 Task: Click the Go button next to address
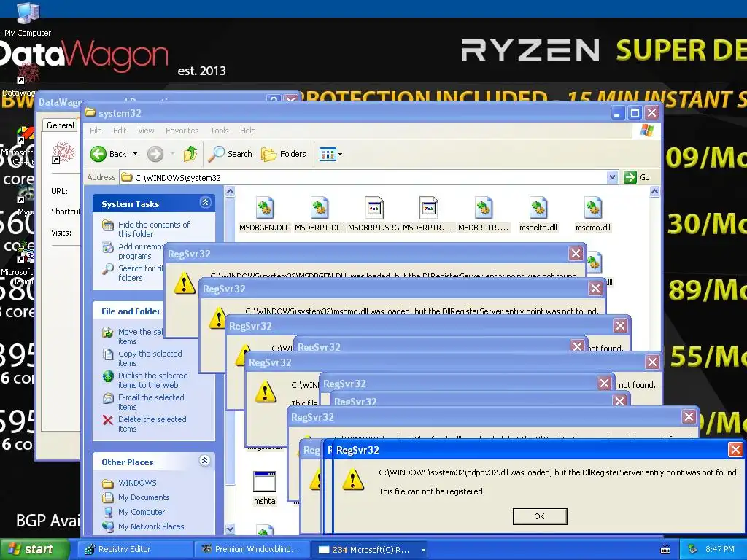[x=637, y=177]
